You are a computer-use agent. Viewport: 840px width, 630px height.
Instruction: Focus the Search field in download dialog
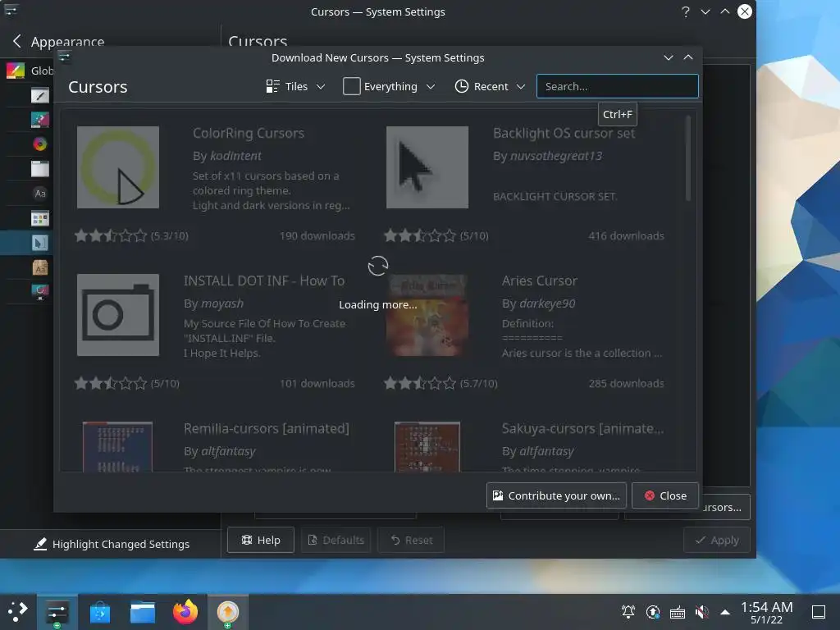pyautogui.click(x=617, y=86)
